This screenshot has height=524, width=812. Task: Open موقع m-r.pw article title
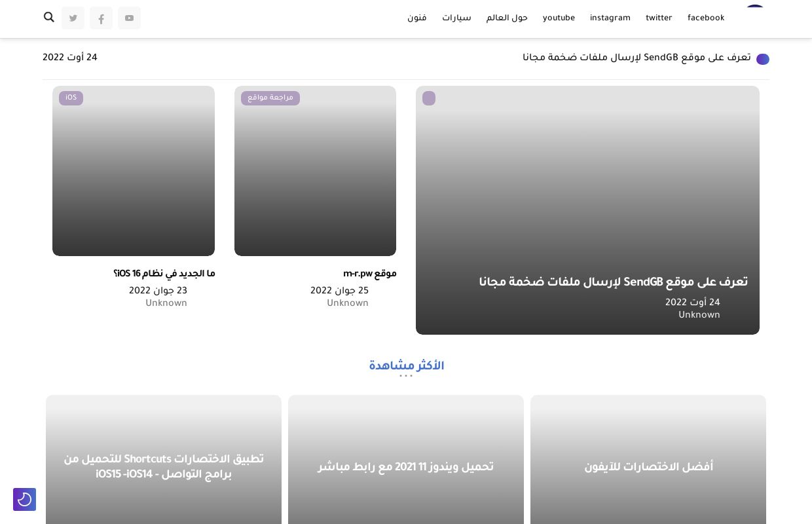point(369,274)
